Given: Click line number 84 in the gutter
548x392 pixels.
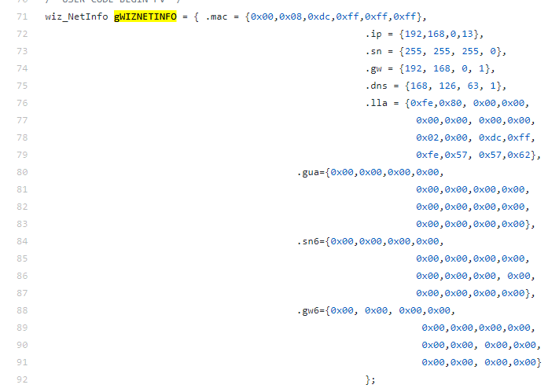Looking at the screenshot, I should click(x=22, y=241).
